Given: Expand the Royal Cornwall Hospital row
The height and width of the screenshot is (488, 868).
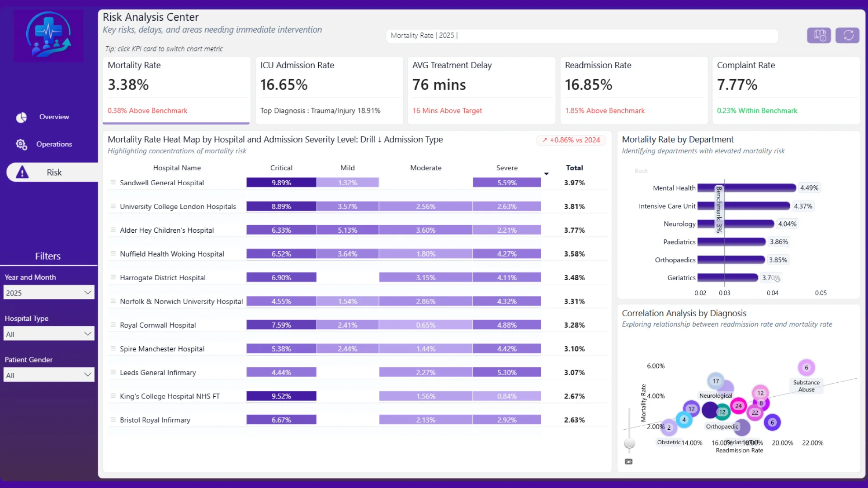Looking at the screenshot, I should click(x=113, y=325).
